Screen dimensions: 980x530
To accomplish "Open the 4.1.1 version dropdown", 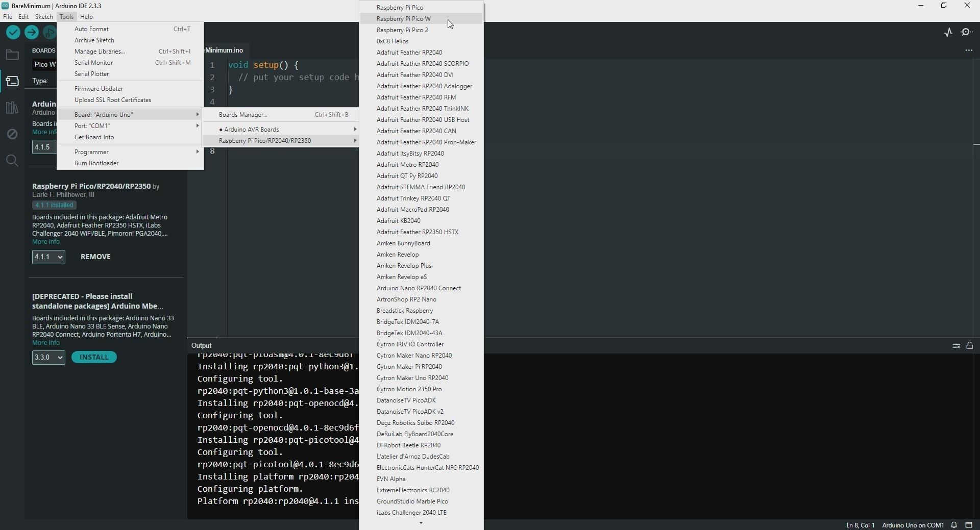I will [x=48, y=257].
